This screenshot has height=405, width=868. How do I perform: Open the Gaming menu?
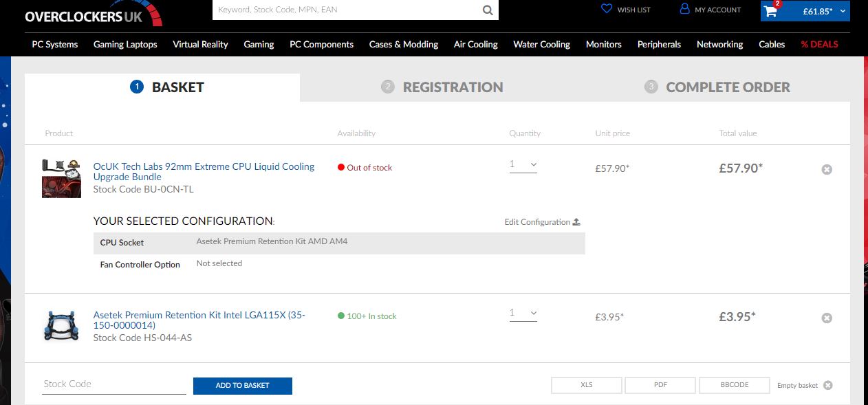pos(259,44)
